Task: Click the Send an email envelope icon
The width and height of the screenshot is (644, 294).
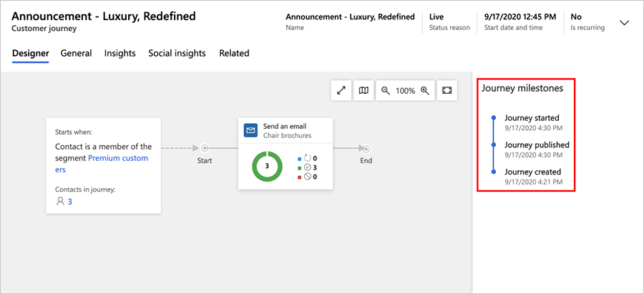Action: point(250,130)
